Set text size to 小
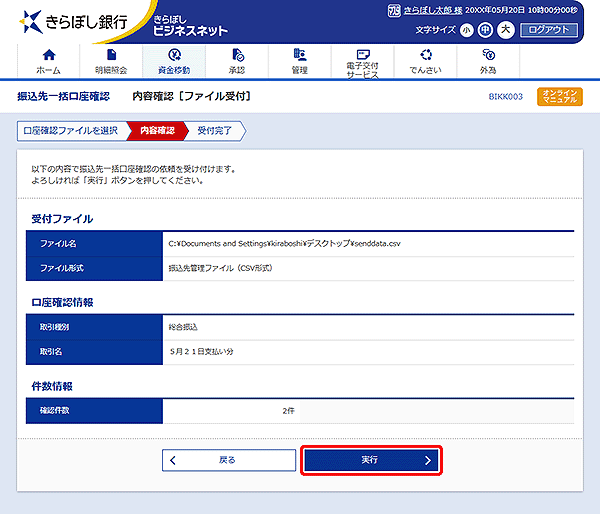The width and height of the screenshot is (600, 514). (x=466, y=30)
